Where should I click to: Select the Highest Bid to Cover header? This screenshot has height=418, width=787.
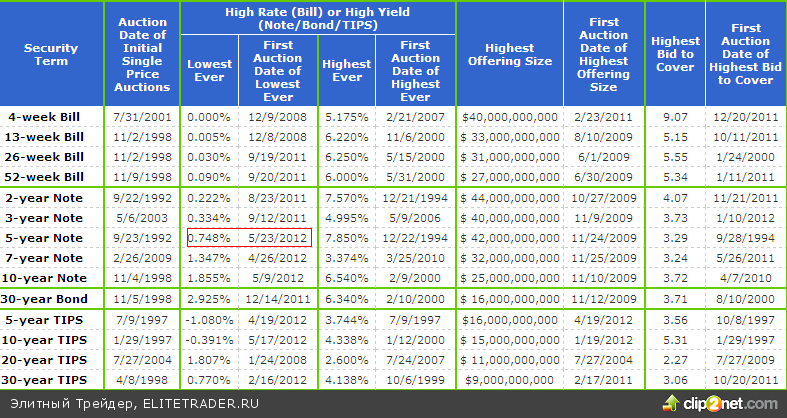[675, 54]
